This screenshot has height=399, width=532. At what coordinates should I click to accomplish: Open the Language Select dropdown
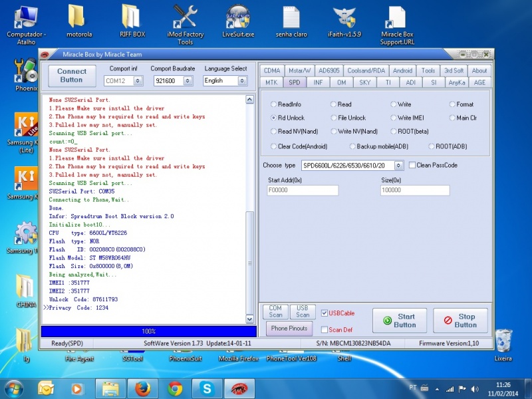tap(241, 80)
